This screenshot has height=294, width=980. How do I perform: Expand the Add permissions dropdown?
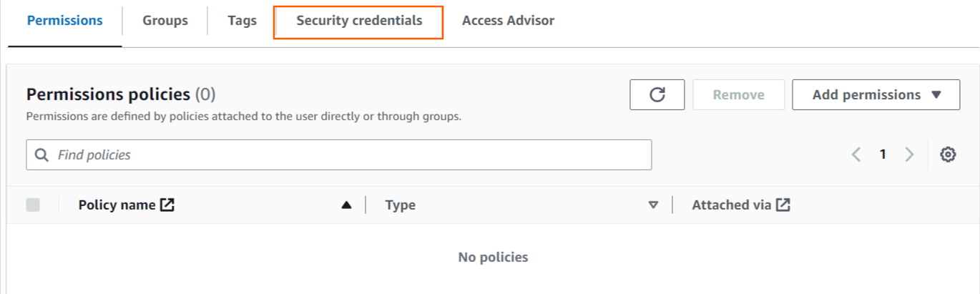[x=876, y=94]
